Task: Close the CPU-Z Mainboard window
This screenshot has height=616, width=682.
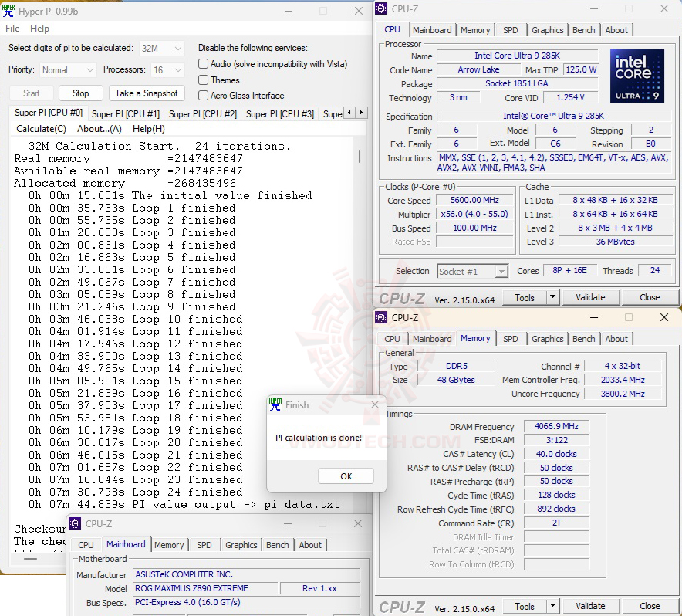Action: coord(357,523)
